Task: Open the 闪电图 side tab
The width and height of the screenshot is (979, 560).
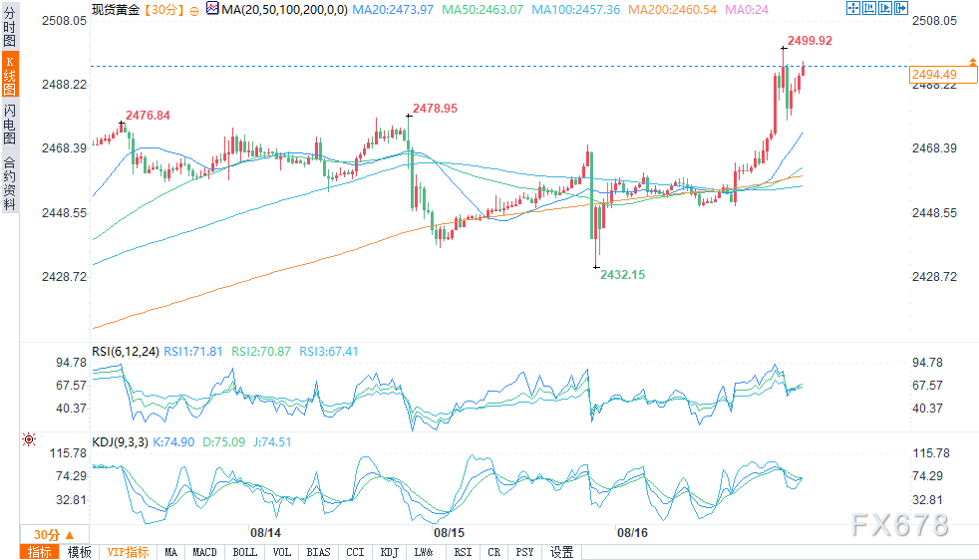Action: click(10, 125)
